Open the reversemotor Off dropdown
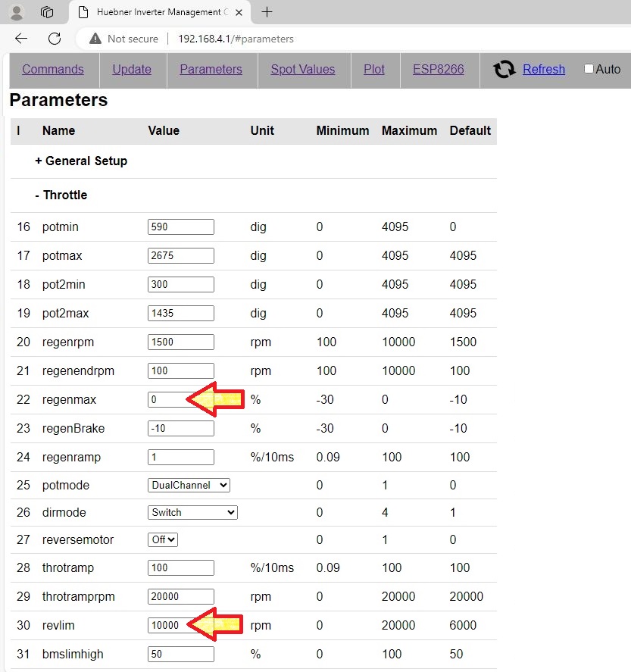Image resolution: width=631 pixels, height=672 pixels. point(163,539)
